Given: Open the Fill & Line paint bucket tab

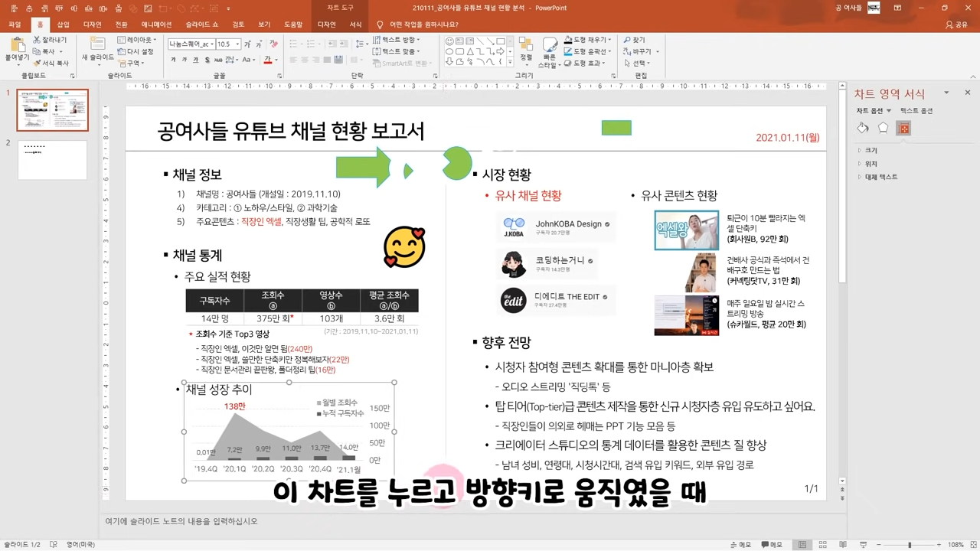Looking at the screenshot, I should coord(863,129).
